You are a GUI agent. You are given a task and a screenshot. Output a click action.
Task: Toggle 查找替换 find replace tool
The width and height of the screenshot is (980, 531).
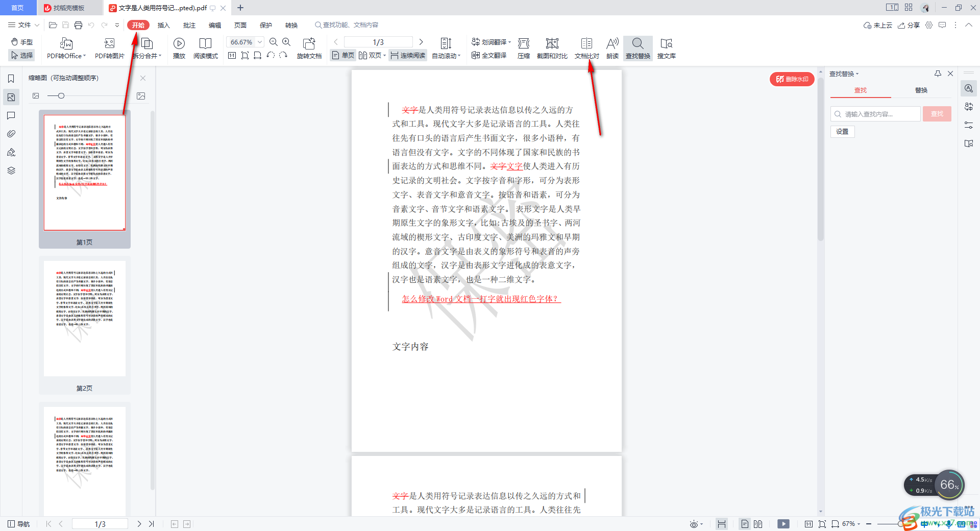(638, 49)
